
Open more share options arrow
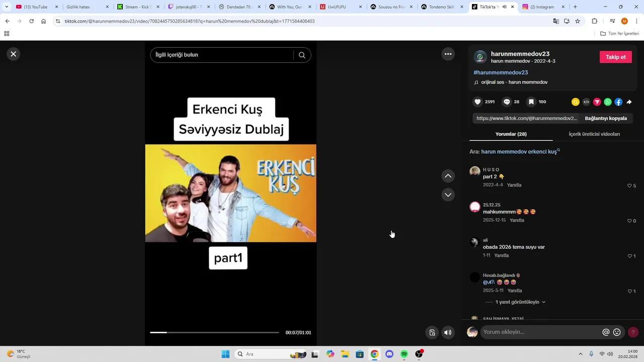point(629,102)
